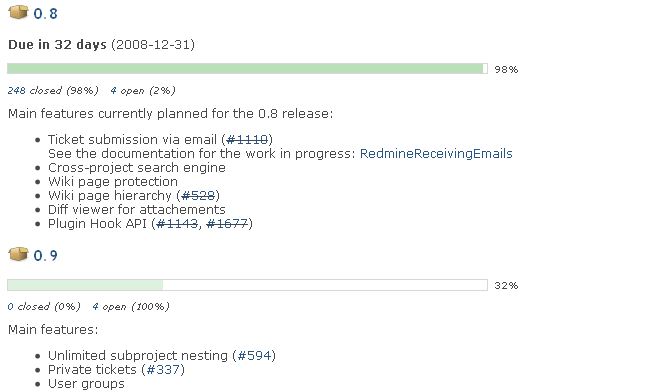Click the Due in 32 days text
Image resolution: width=668 pixels, height=392 pixels.
(57, 44)
